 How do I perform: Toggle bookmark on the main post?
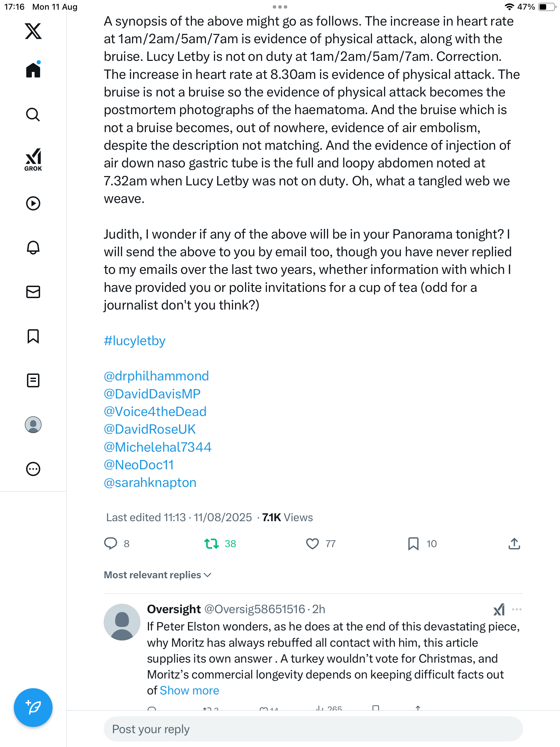tap(413, 544)
